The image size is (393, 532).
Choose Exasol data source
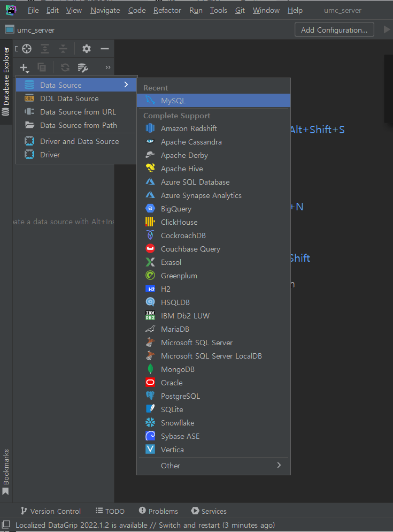click(214, 262)
